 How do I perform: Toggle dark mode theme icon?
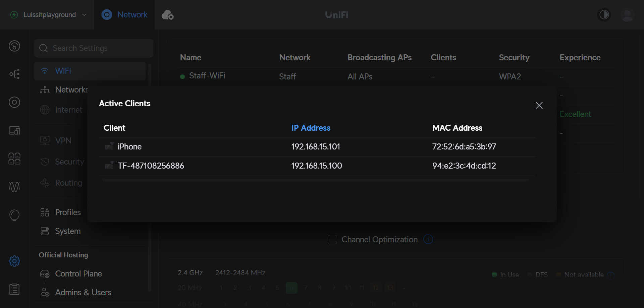604,15
